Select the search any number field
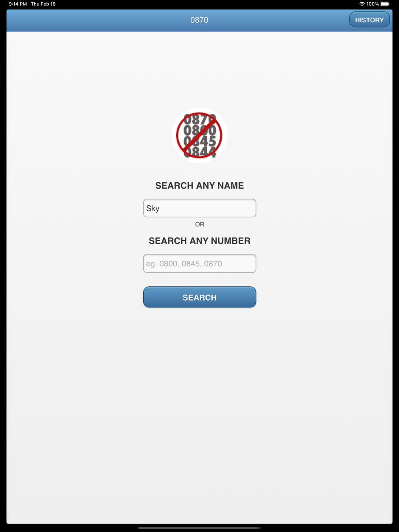399x532 pixels. [199, 264]
